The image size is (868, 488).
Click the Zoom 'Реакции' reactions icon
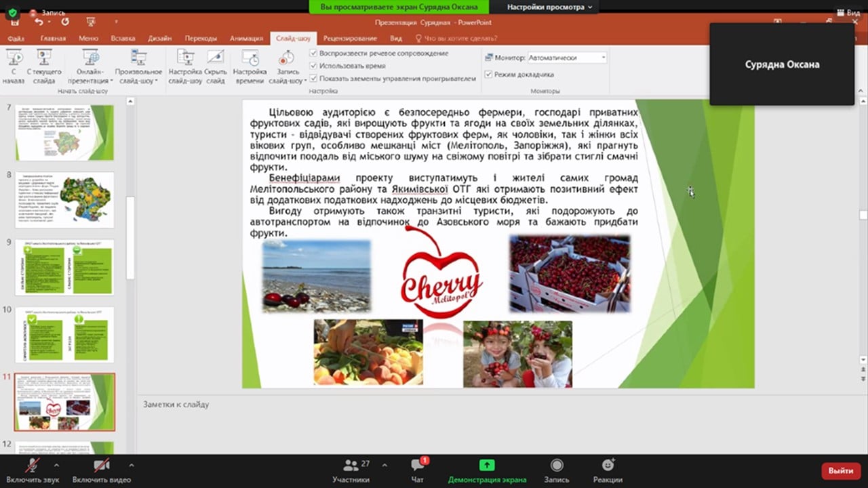point(608,466)
